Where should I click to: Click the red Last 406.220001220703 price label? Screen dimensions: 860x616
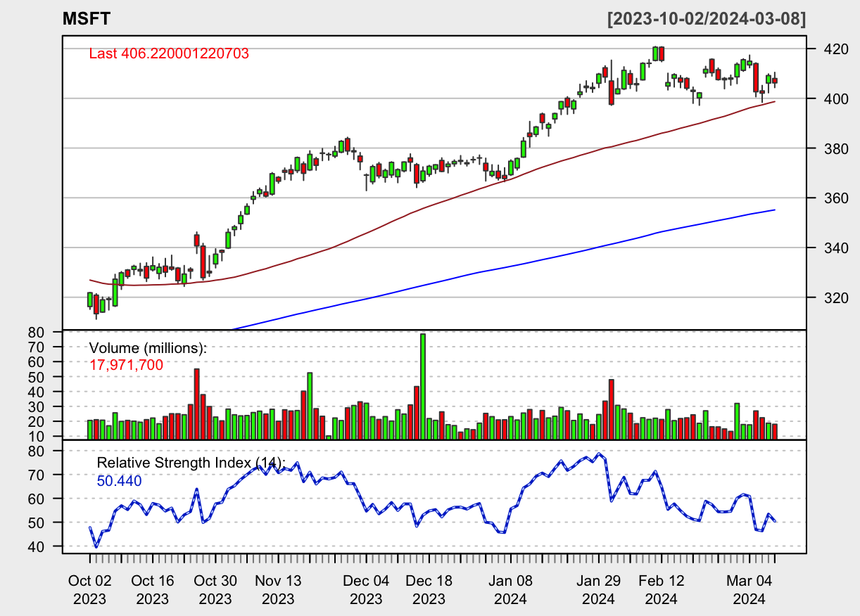(x=169, y=53)
